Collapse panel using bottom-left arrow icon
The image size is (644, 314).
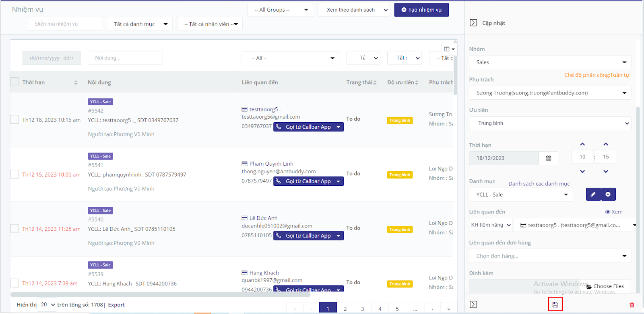click(473, 304)
